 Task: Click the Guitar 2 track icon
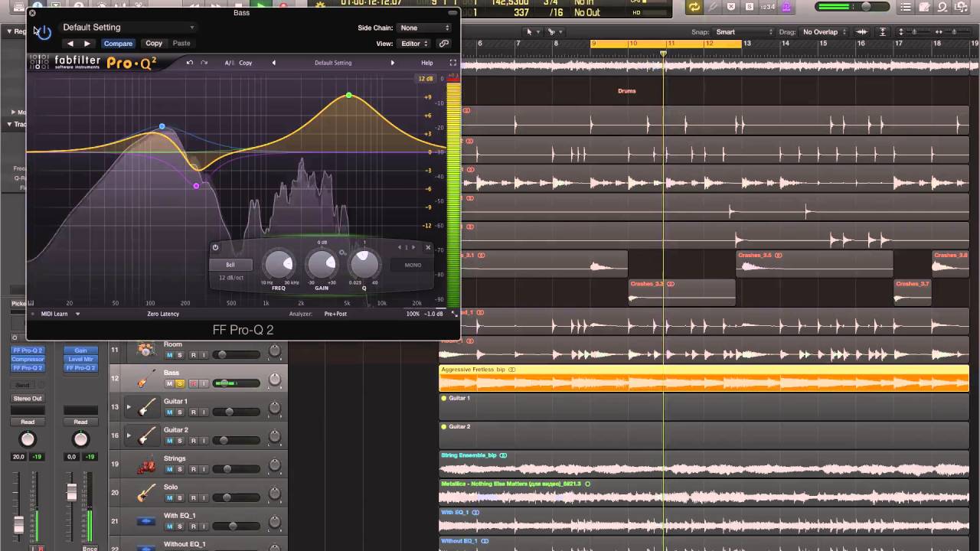point(146,435)
